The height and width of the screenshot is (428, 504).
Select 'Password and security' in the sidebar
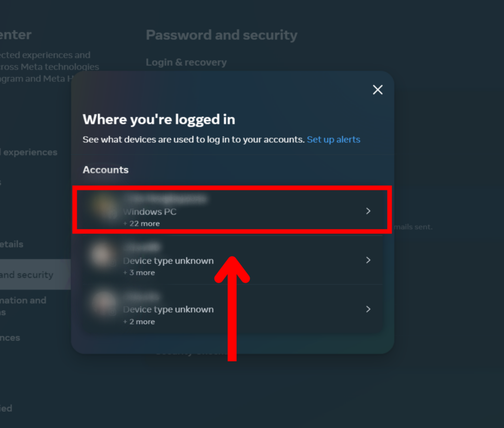[x=28, y=275]
